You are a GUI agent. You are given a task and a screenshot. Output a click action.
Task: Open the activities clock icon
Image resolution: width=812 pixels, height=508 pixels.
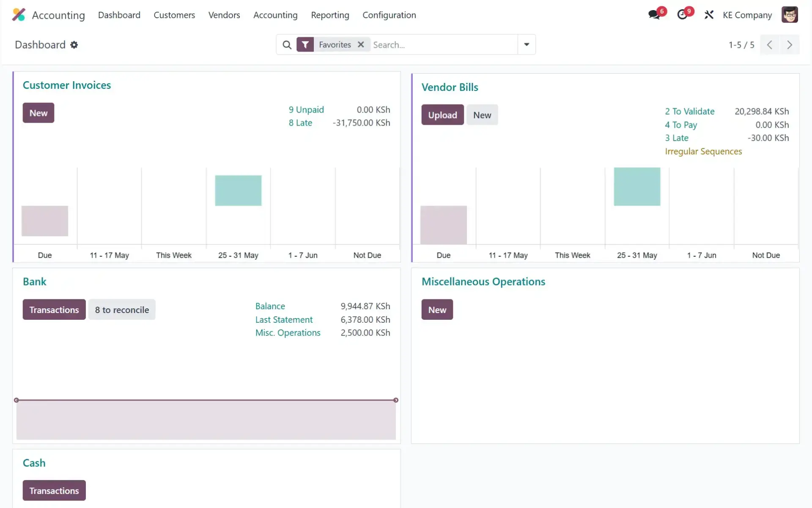pos(682,15)
